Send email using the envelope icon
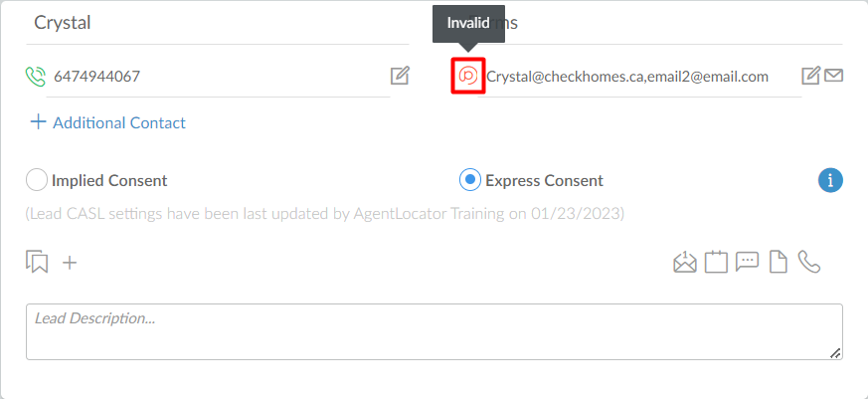The width and height of the screenshot is (868, 399). (x=833, y=75)
